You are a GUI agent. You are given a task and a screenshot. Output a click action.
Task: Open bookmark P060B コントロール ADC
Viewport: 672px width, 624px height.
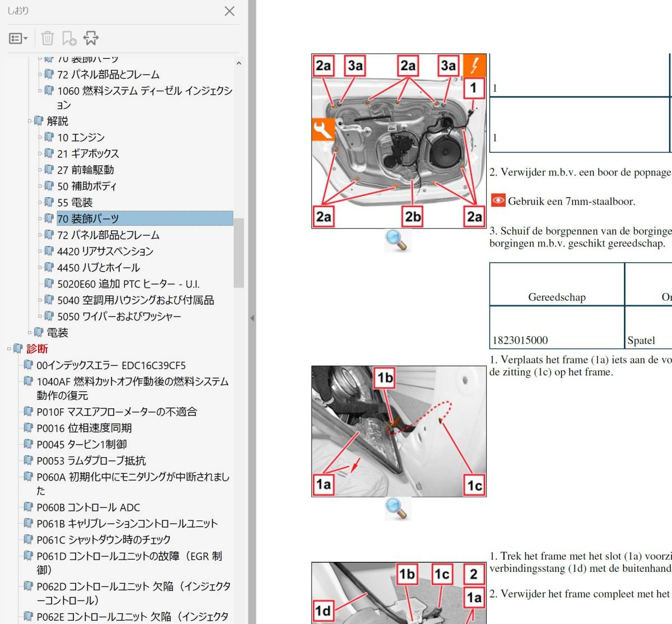point(88,507)
